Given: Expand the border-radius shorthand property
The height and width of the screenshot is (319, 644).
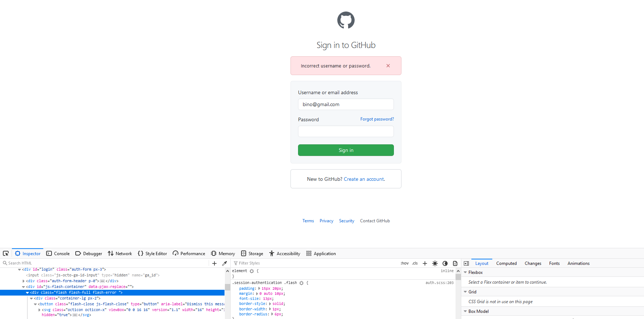Looking at the screenshot, I should tap(272, 314).
